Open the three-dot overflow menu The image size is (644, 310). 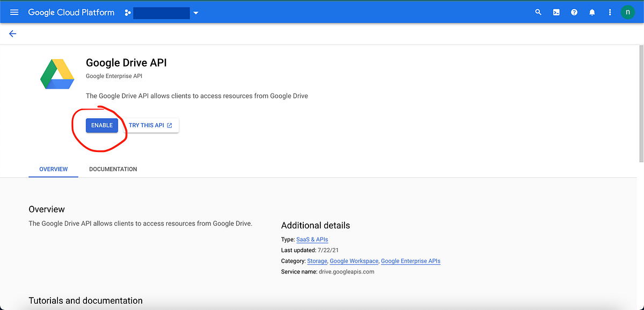tap(610, 12)
